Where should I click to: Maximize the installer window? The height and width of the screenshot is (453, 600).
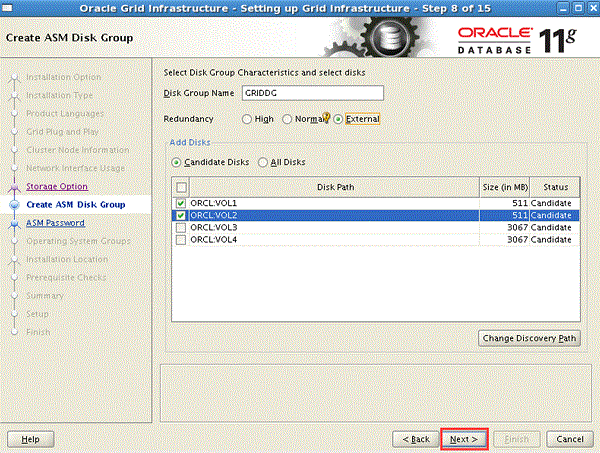(578, 8)
